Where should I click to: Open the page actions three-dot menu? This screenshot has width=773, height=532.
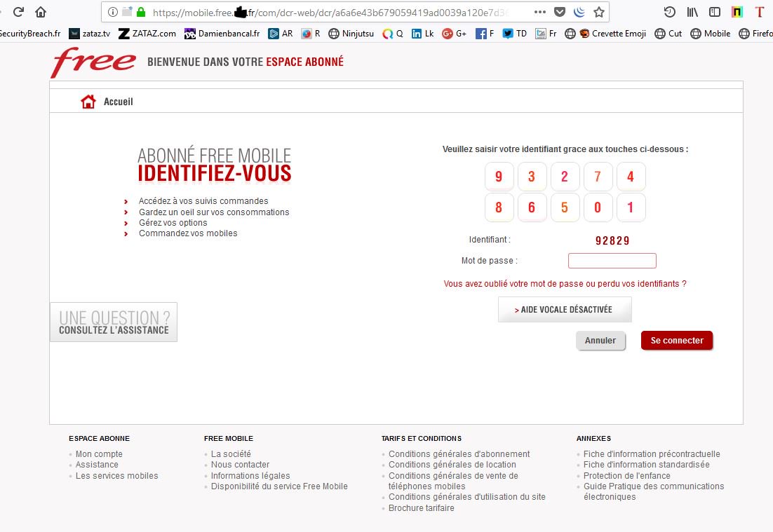(x=539, y=12)
